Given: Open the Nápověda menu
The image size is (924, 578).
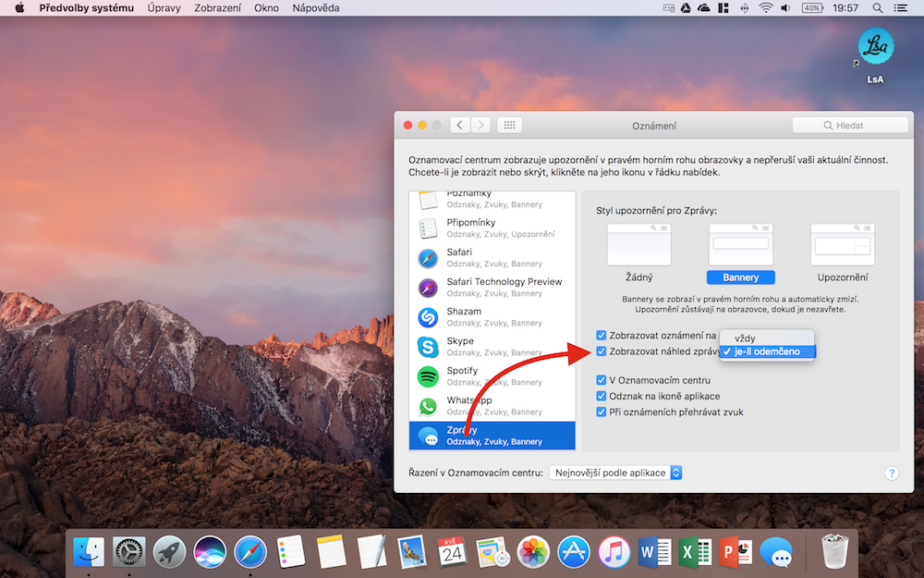Looking at the screenshot, I should coord(316,8).
